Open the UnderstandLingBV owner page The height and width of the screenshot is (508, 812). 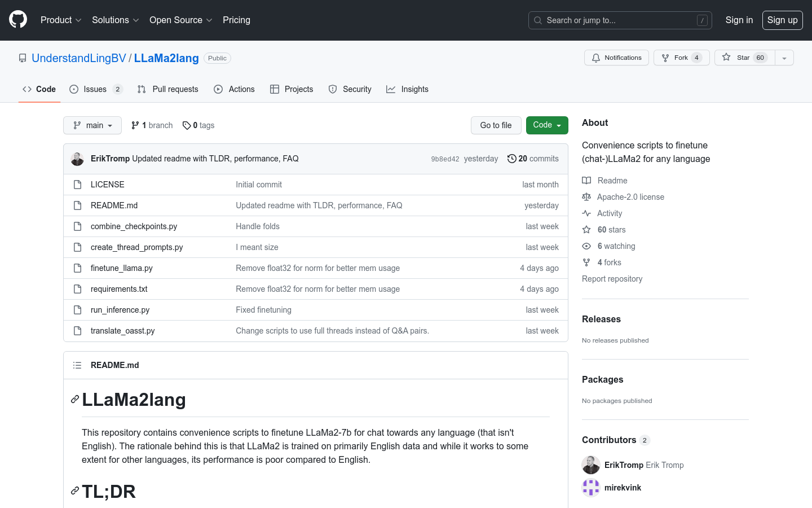79,58
